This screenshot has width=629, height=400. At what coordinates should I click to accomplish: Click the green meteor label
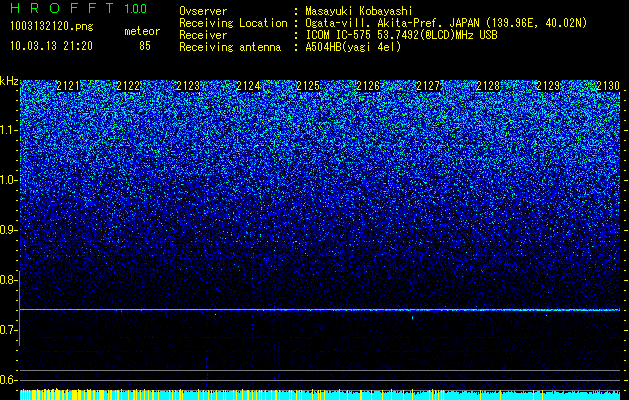(142, 31)
